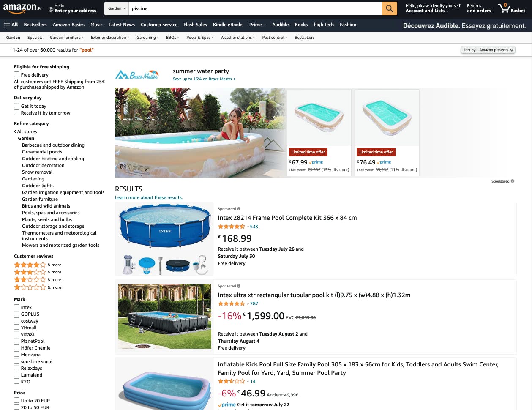Image resolution: width=532 pixels, height=410 pixels.
Task: Click the Brace Master brand logo
Action: tap(137, 75)
